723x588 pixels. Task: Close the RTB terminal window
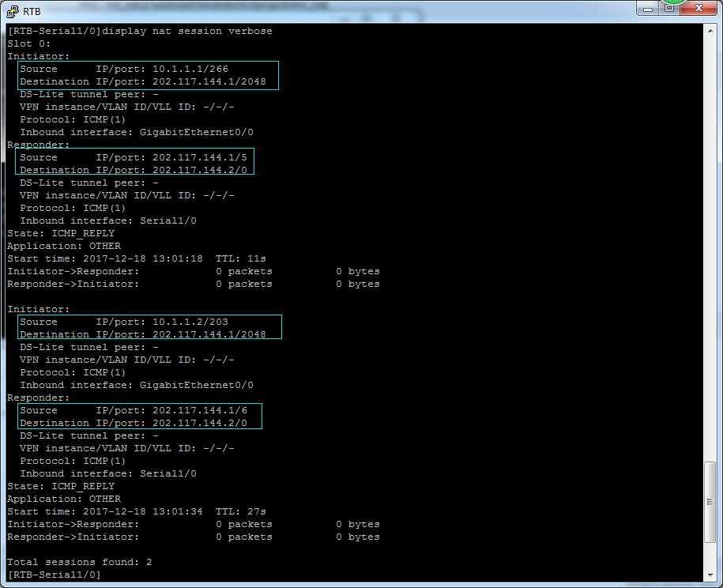[699, 8]
